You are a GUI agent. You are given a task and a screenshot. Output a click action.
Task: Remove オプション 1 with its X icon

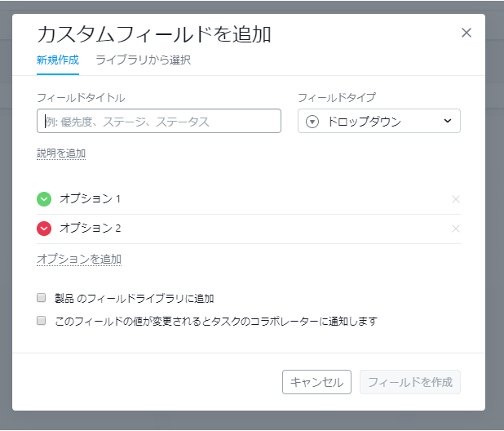[456, 199]
